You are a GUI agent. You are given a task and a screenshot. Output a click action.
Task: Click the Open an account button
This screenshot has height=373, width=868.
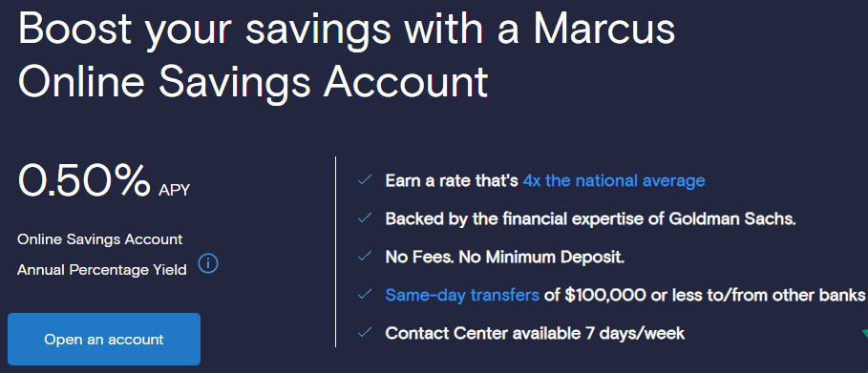[104, 339]
